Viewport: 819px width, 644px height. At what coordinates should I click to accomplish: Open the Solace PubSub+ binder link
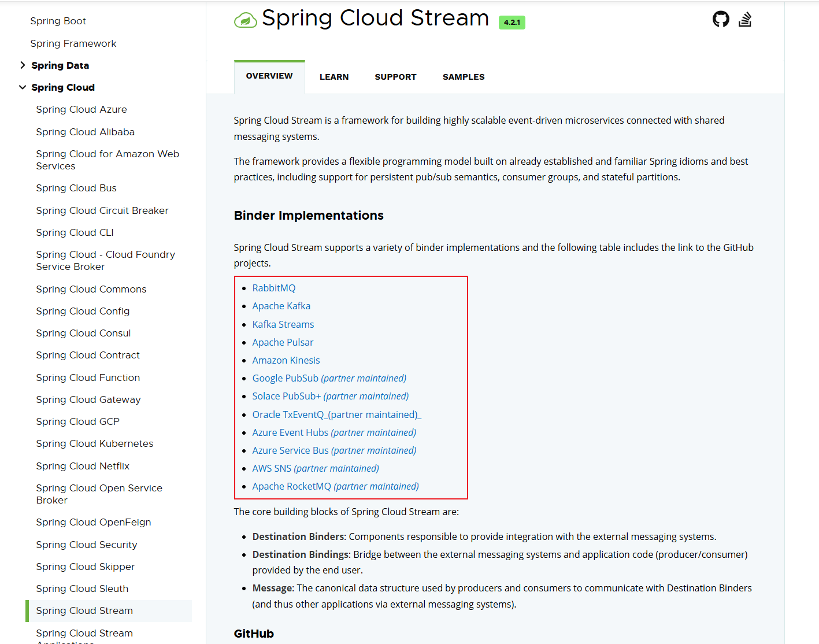pyautogui.click(x=331, y=396)
